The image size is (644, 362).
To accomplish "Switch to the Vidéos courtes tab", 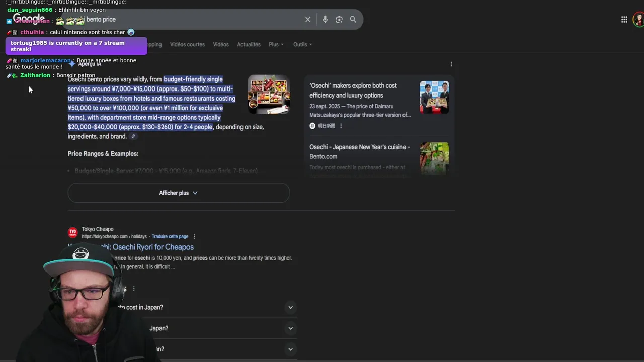I will 187,44.
